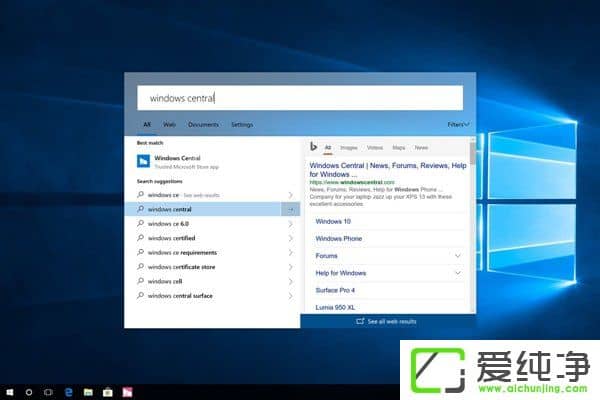Switch to the Web search tab
The height and width of the screenshot is (400, 600).
click(x=169, y=124)
